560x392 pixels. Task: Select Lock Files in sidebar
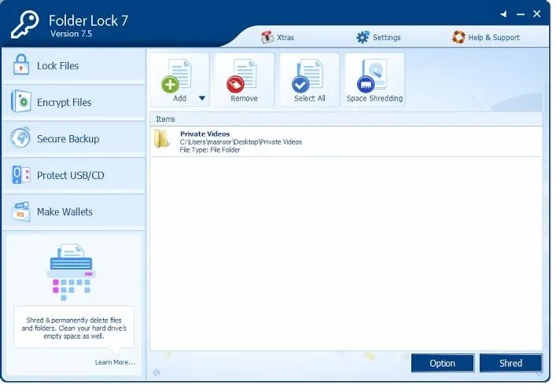point(74,66)
